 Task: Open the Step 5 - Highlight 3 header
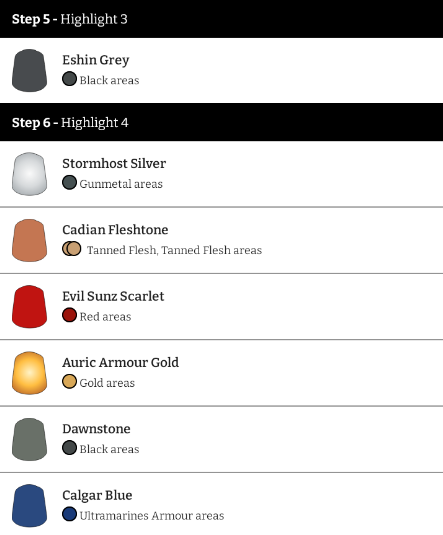click(222, 19)
